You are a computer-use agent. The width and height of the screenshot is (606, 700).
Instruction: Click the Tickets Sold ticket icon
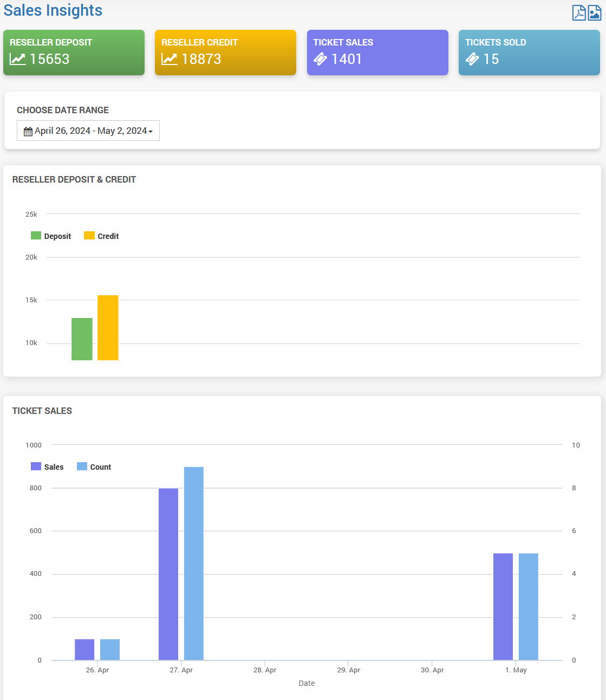tap(472, 59)
